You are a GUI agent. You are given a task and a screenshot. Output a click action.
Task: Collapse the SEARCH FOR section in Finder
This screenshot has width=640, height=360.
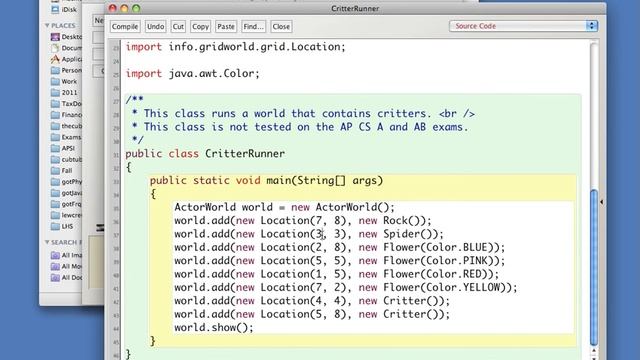47,242
